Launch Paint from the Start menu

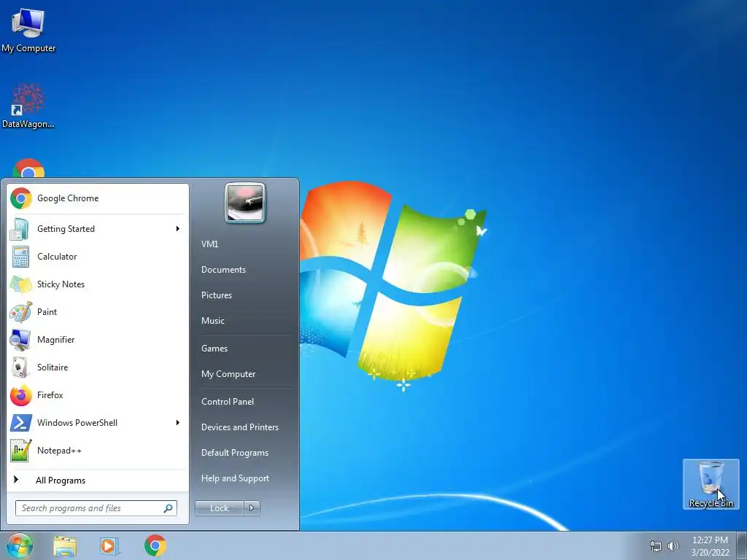coord(97,312)
